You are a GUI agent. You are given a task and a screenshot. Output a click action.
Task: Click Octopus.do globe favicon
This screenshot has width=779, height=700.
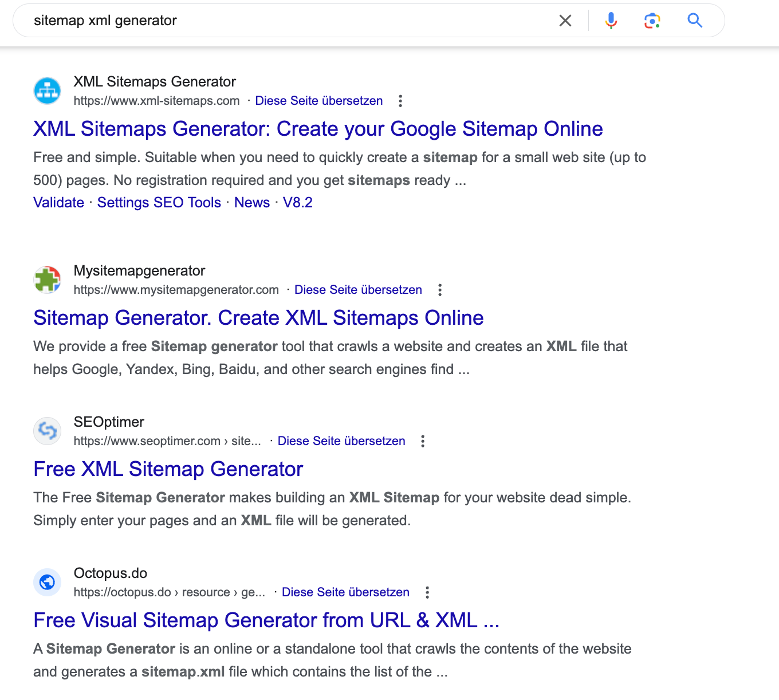coord(47,583)
